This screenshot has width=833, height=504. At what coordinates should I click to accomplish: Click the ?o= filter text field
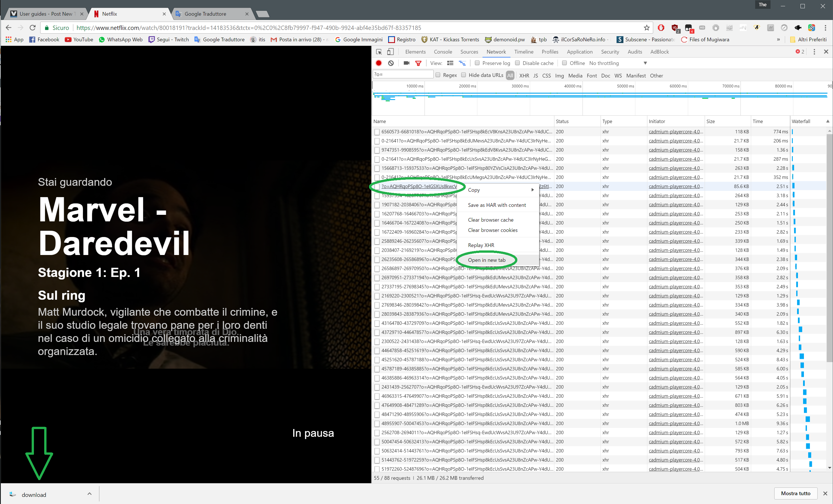pos(403,74)
